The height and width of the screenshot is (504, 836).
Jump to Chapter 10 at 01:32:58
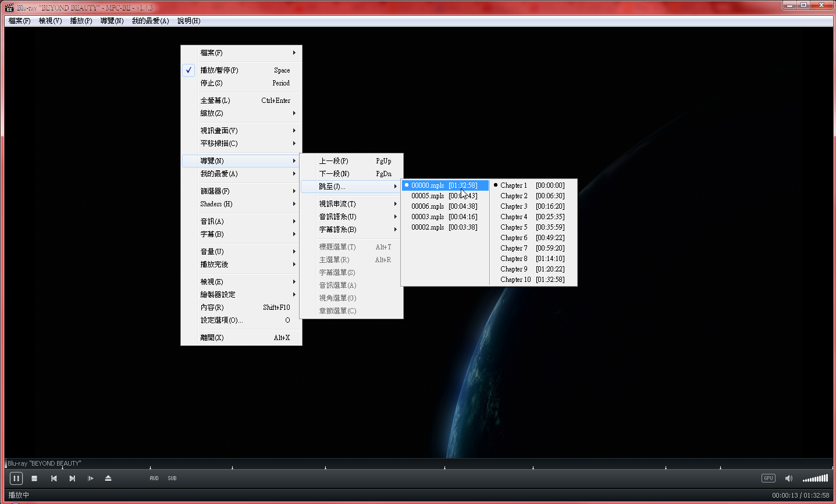tap(533, 280)
